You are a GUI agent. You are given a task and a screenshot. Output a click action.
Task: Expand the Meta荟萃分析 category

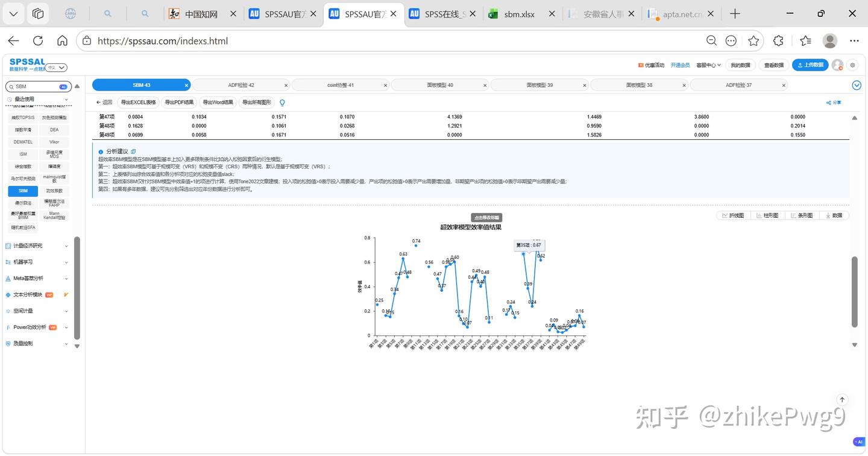(37, 278)
